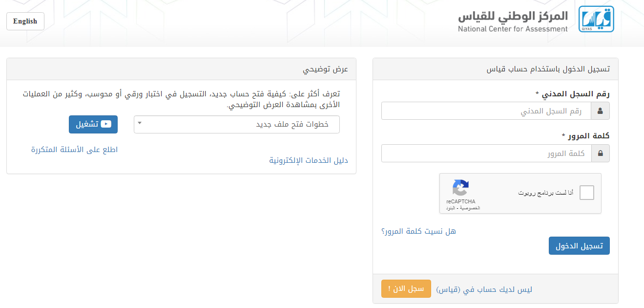The width and height of the screenshot is (644, 308).
Task: Switch the site language to English
Action: click(x=25, y=22)
